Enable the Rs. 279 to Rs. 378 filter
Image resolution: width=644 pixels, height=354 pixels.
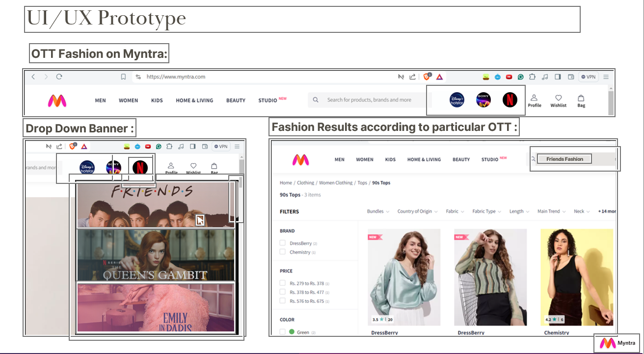282,283
